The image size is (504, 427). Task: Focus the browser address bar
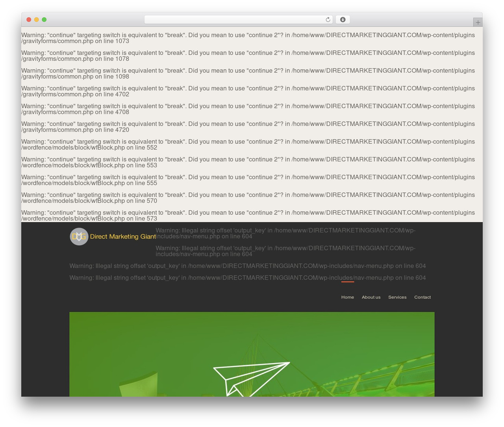coord(239,20)
